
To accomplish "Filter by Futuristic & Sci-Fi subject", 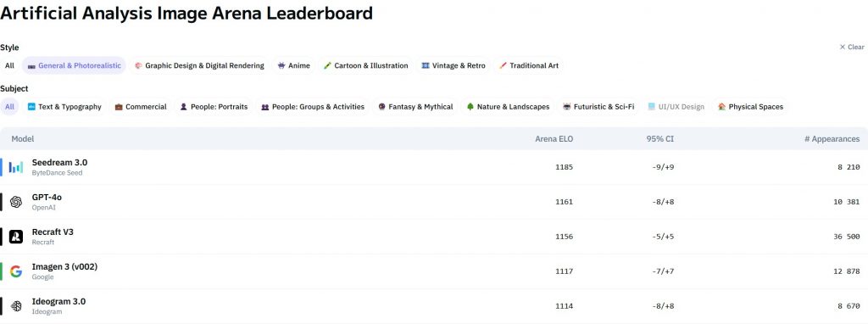I will click(x=598, y=106).
